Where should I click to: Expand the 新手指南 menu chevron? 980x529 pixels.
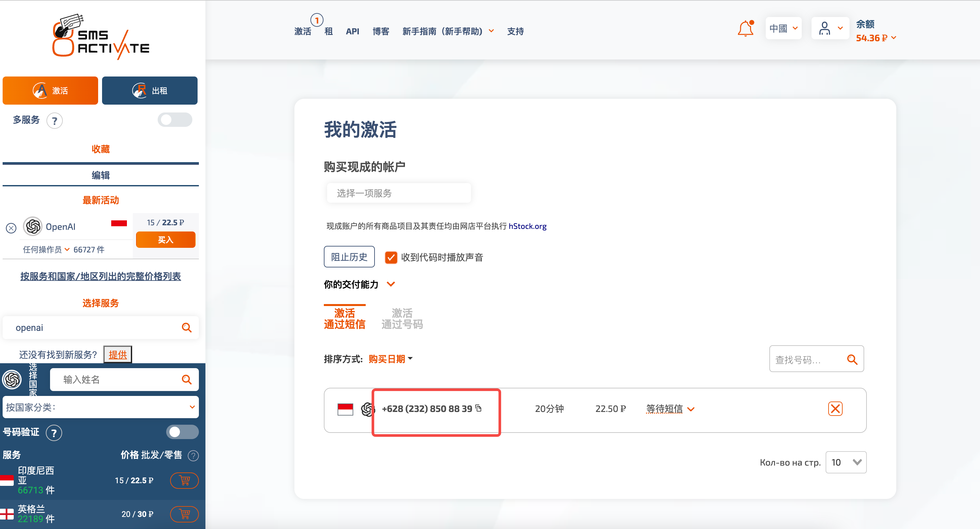(x=492, y=31)
